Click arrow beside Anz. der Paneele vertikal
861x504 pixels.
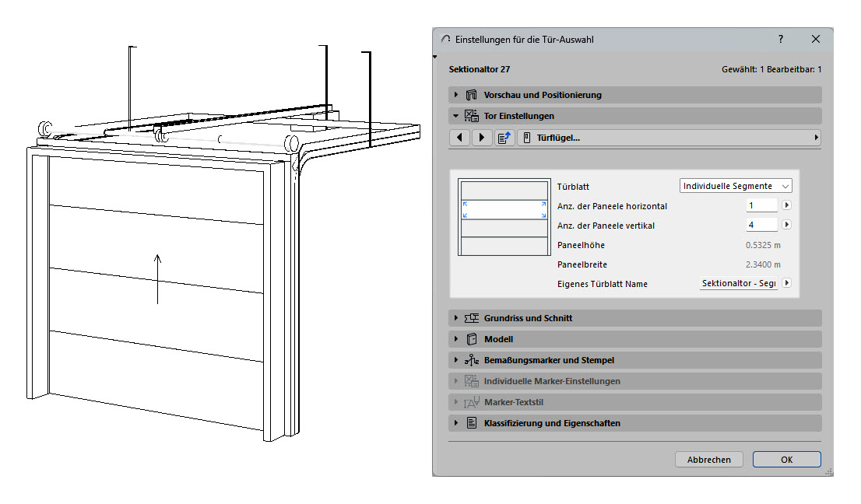pos(786,224)
